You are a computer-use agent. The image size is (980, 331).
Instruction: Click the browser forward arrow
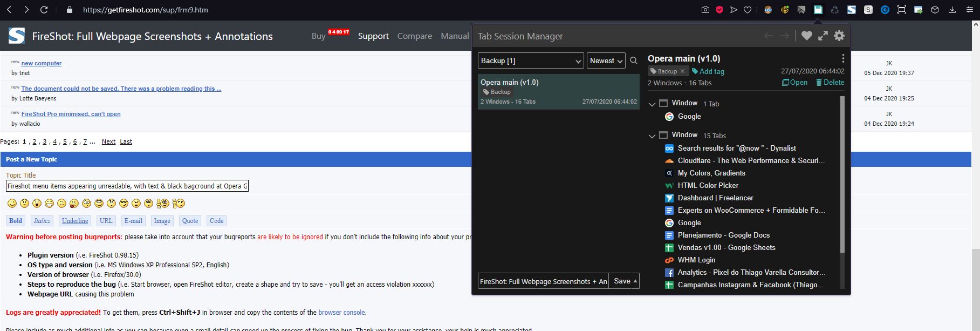[26, 10]
